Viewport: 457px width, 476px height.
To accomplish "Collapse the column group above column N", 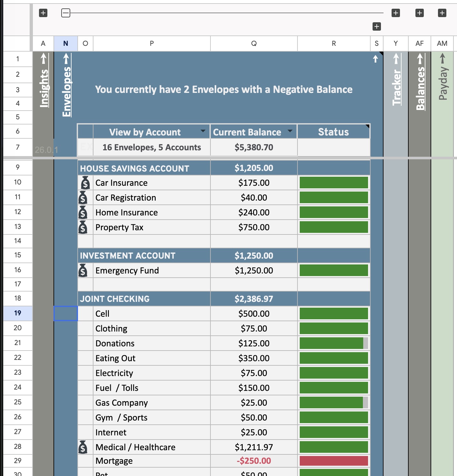I will click(66, 13).
